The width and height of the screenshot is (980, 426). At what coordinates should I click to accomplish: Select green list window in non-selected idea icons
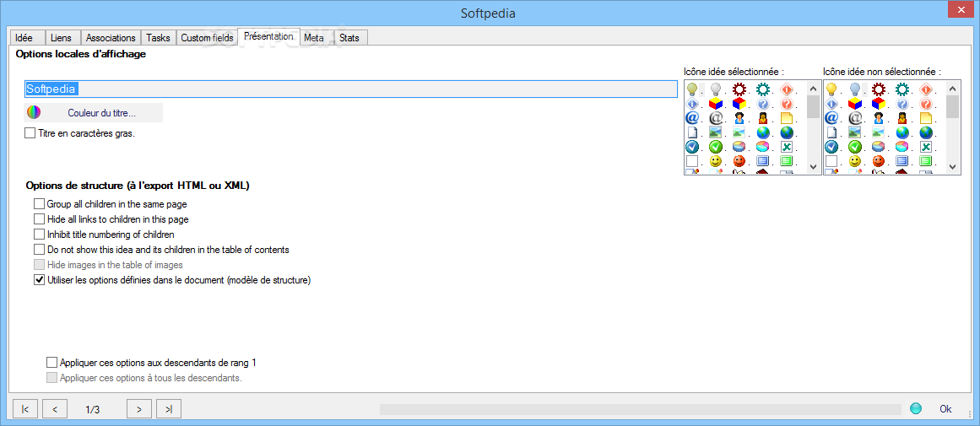click(x=926, y=162)
